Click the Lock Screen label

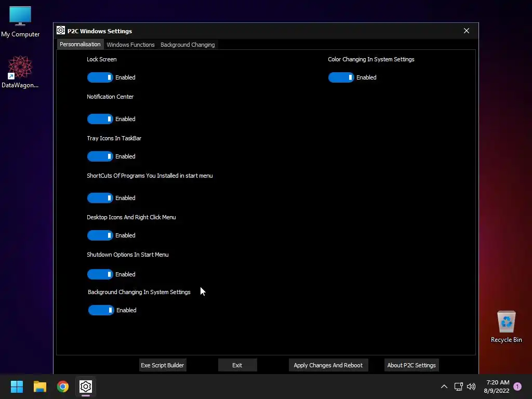[102, 59]
